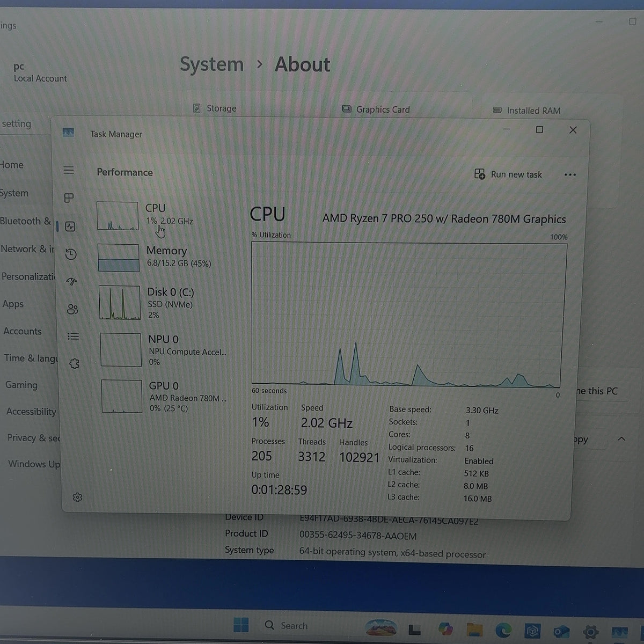Open Personalization in Settings sidebar
644x644 pixels.
pyautogui.click(x=28, y=277)
